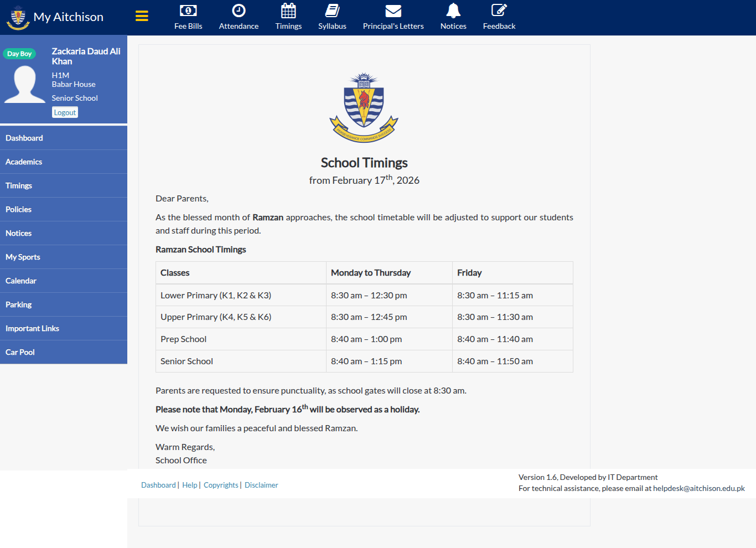The height and width of the screenshot is (548, 756).
Task: Open My Sports in sidebar
Action: click(64, 257)
